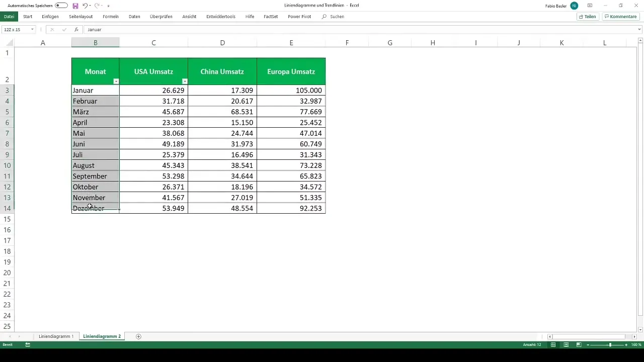Open the Monat column filter dropdown
The width and height of the screenshot is (644, 362).
tap(116, 81)
